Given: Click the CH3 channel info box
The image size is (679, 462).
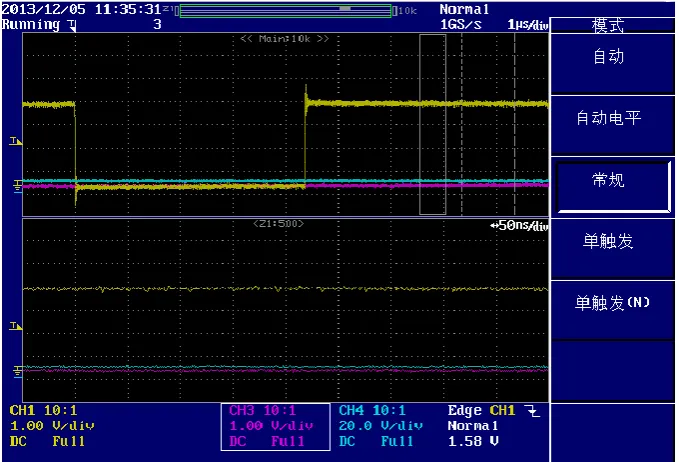Looking at the screenshot, I should click(275, 426).
